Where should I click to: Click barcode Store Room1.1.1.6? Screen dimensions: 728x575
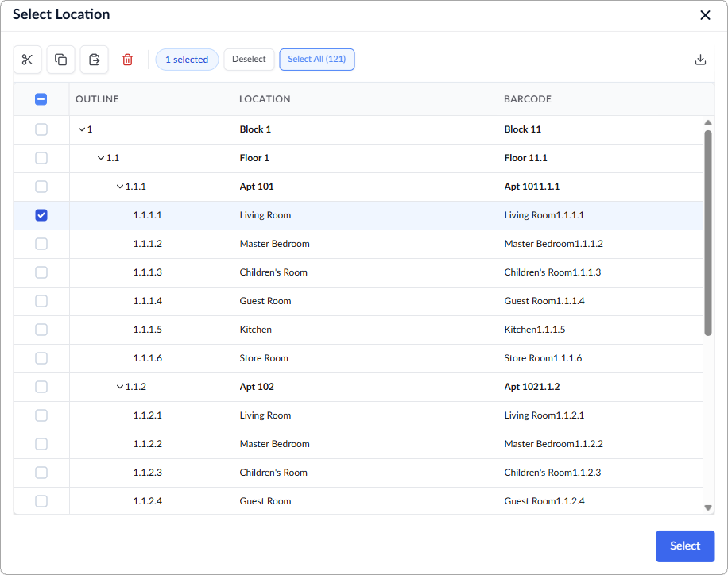[x=543, y=358]
